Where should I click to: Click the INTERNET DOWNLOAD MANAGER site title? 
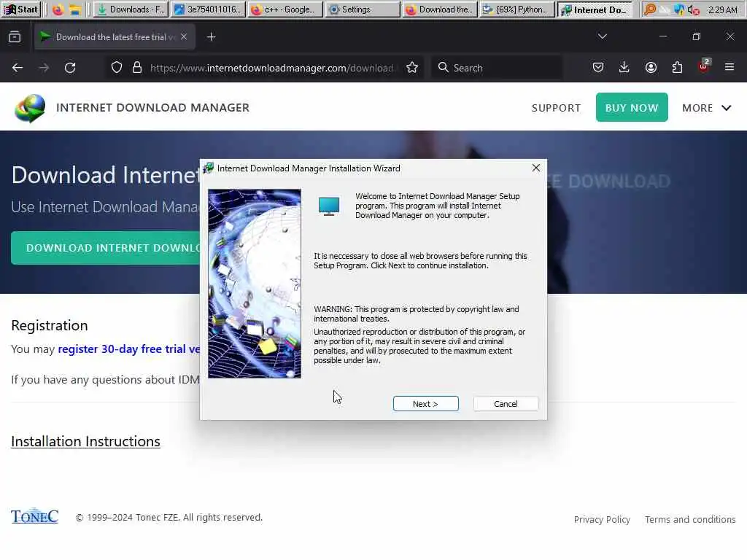(x=152, y=108)
